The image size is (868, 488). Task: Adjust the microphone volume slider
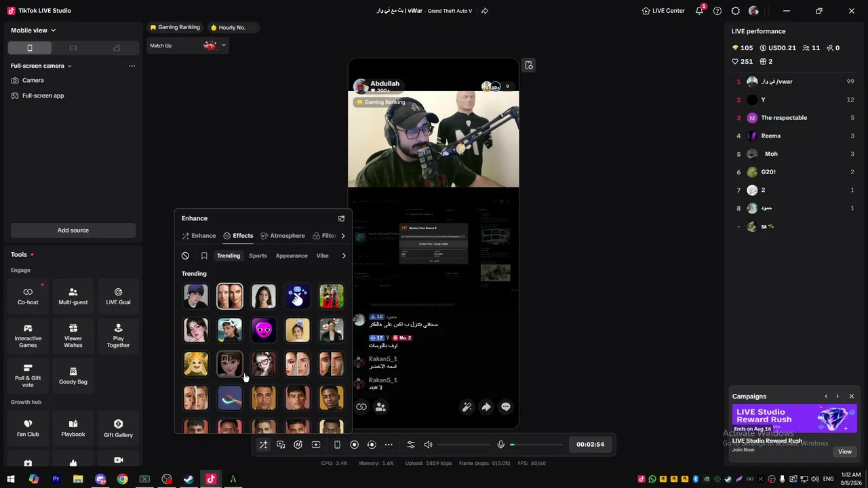pos(536,445)
